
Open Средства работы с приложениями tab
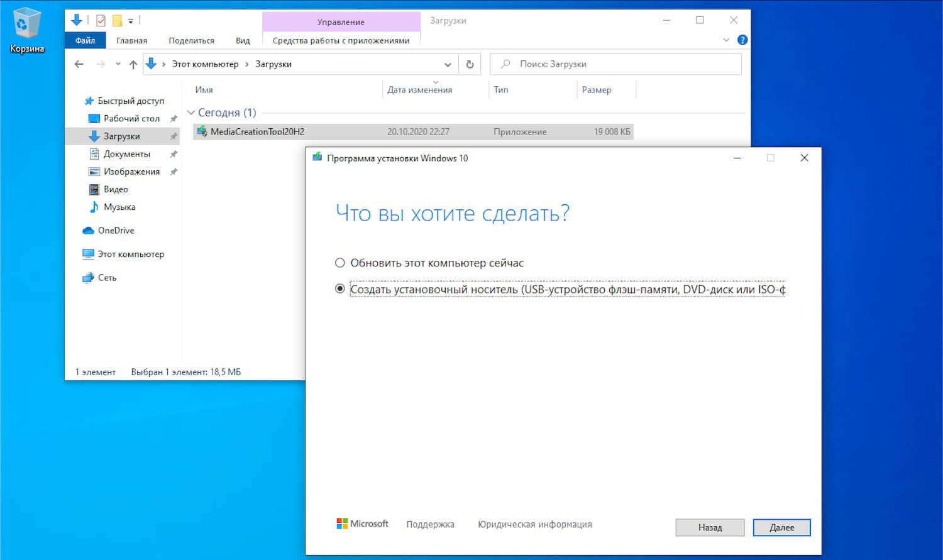coord(341,40)
